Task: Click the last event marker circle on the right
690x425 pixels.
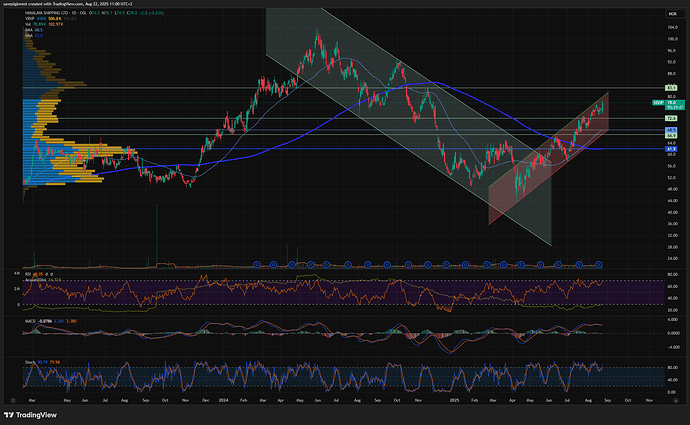Action: click(598, 264)
